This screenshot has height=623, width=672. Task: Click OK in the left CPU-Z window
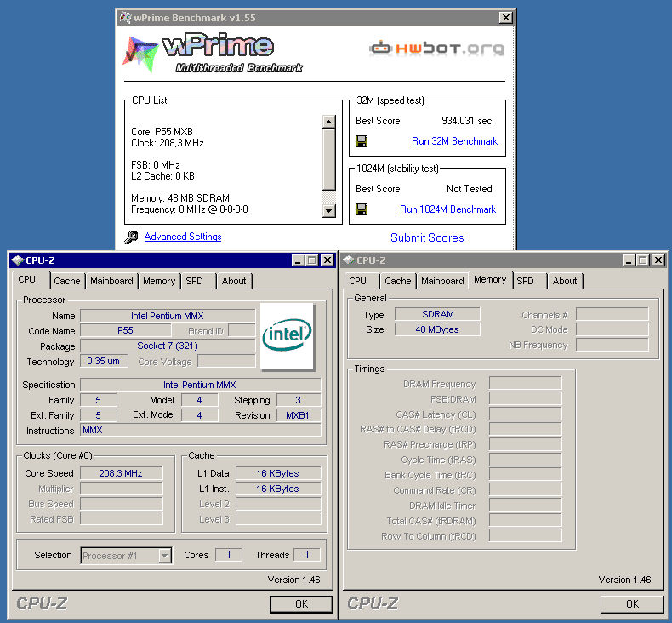tap(301, 604)
